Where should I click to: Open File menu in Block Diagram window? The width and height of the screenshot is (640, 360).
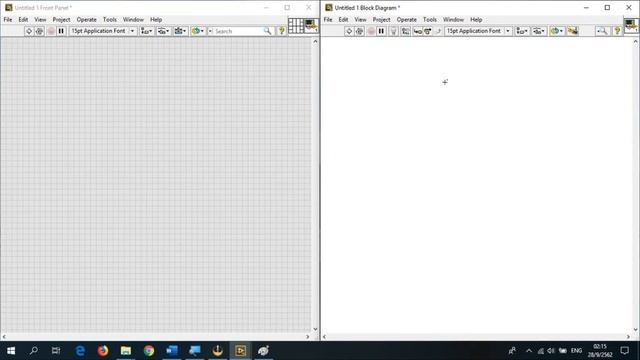click(x=328, y=20)
